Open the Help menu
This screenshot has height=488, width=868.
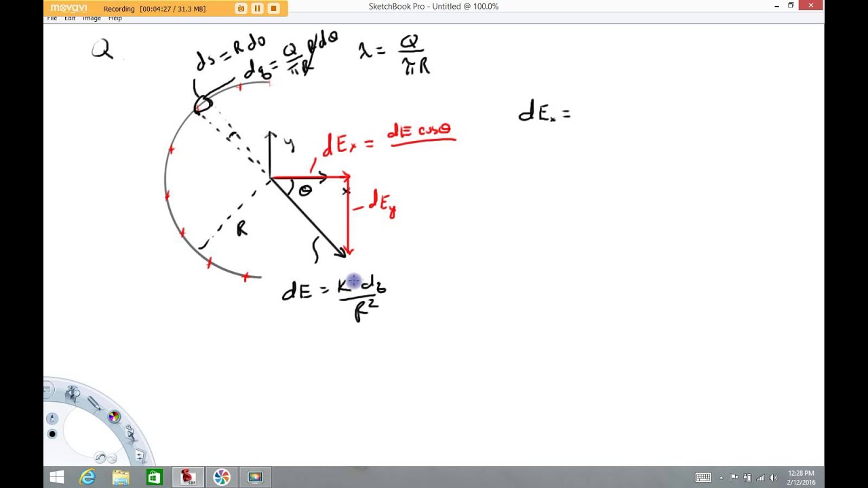[115, 18]
